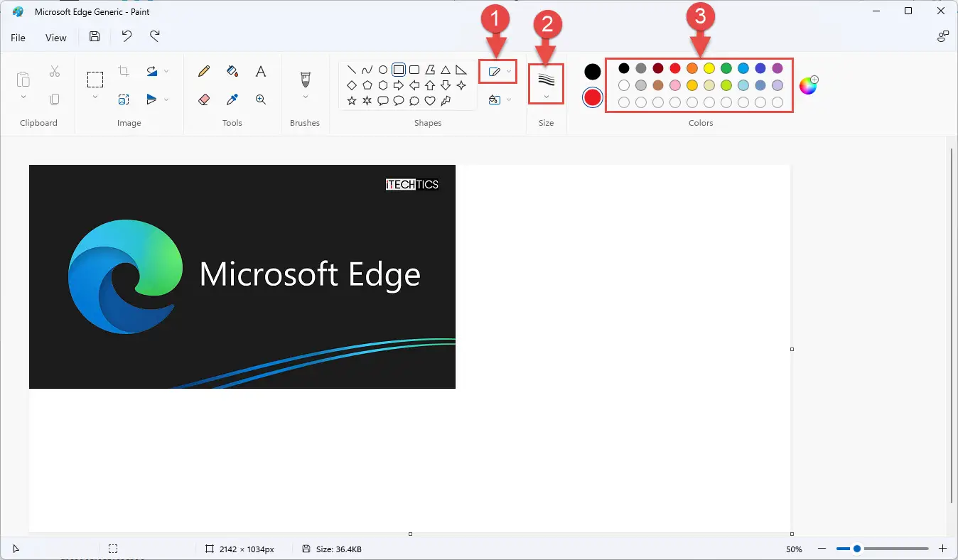Expand the Paste options chevron
This screenshot has height=560, width=958.
pyautogui.click(x=23, y=97)
